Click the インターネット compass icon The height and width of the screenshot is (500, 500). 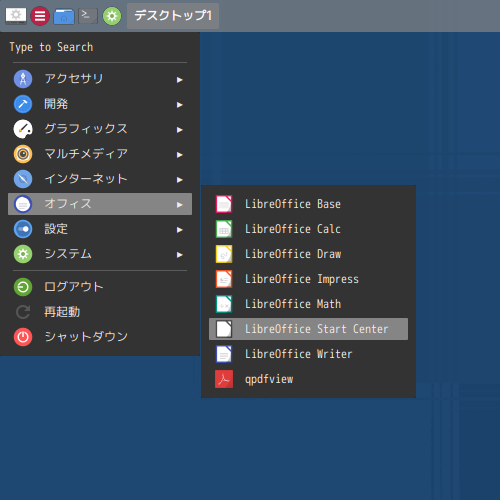pyautogui.click(x=23, y=179)
